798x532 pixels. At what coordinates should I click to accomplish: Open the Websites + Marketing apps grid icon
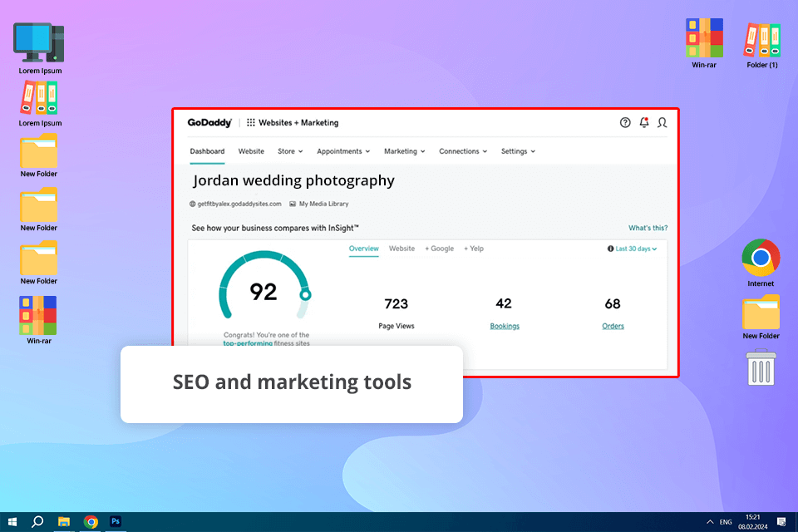[x=251, y=123]
